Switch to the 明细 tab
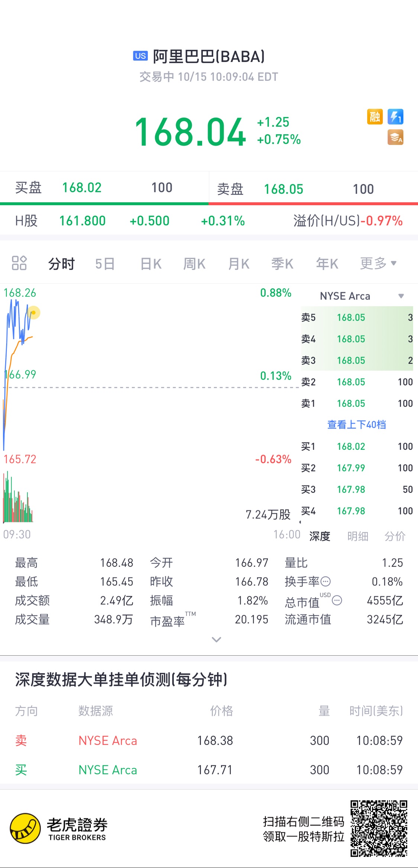Screen dimensions: 418x868 click(357, 536)
